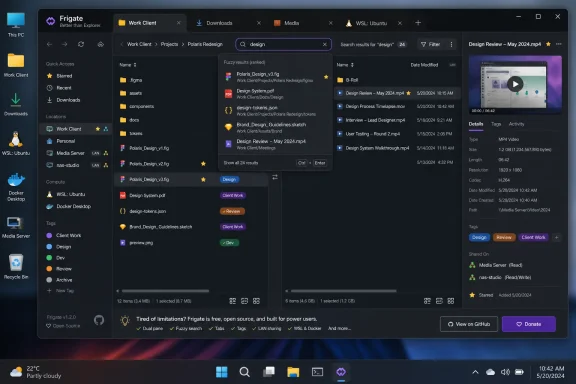This screenshot has height=384, width=576.
Task: Click And more... in banner
Action: [x=339, y=328]
